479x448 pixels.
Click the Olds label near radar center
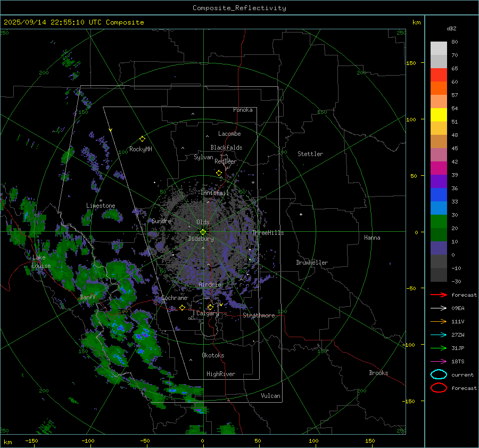coord(203,222)
